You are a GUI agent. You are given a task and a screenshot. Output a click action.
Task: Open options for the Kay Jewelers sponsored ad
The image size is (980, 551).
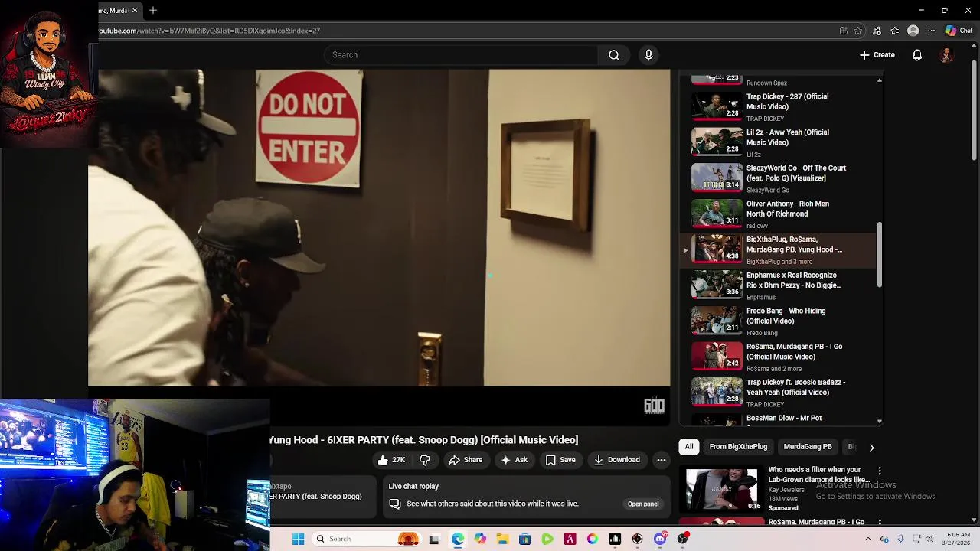click(x=880, y=471)
